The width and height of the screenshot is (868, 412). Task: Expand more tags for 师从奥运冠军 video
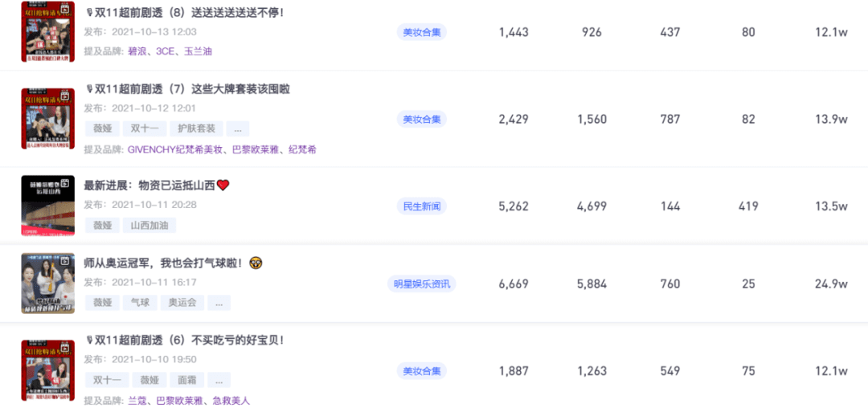pos(219,303)
